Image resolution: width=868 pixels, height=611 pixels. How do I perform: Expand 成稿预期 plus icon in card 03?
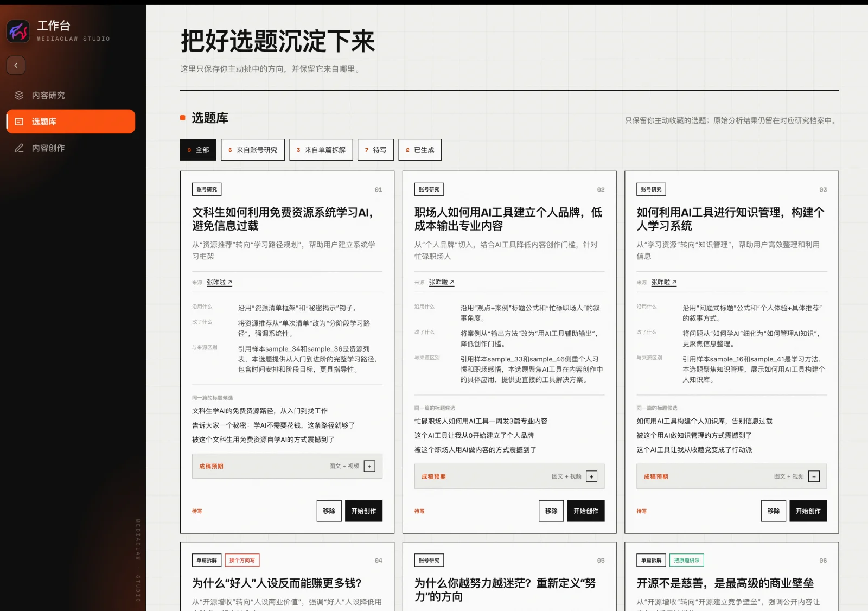pos(814,476)
